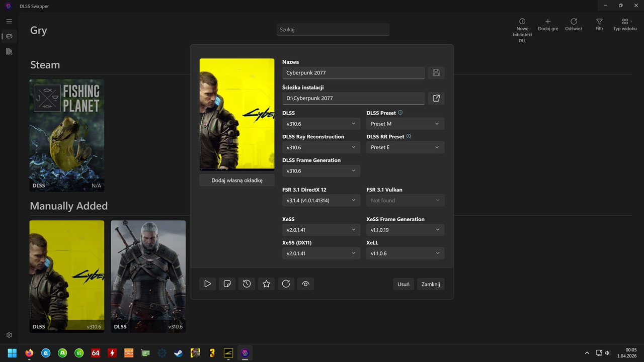This screenshot has height=362, width=644.
Task: Mark game as favourite with star icon
Action: click(266, 284)
